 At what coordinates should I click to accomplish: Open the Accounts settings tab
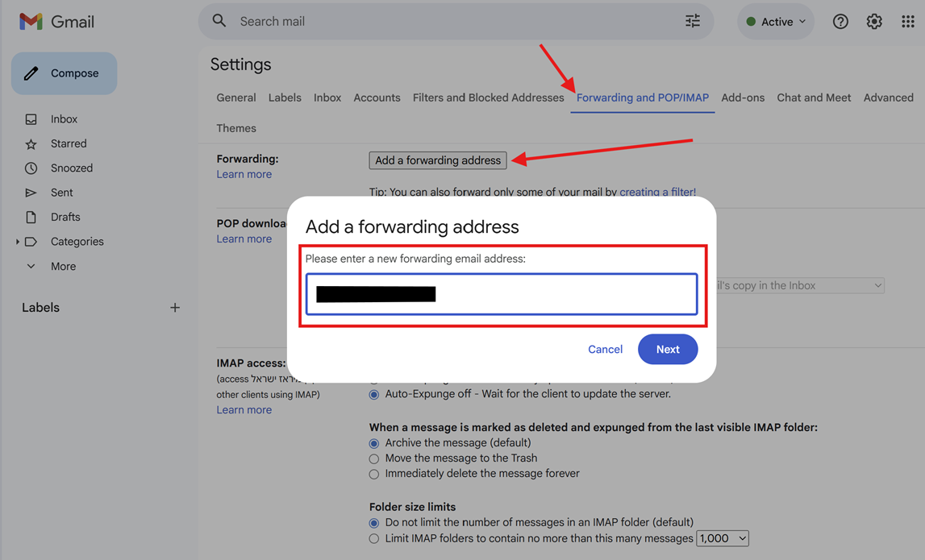click(x=377, y=97)
